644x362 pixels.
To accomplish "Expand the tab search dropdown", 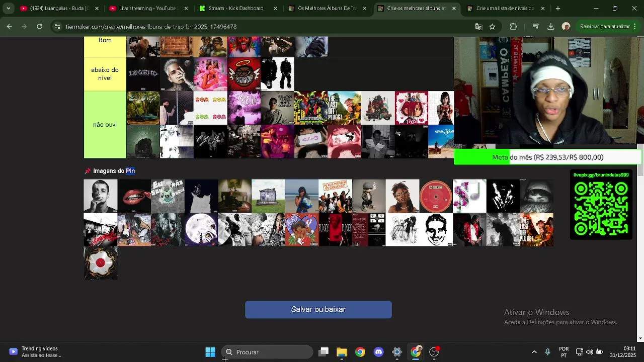I will 8,8.
